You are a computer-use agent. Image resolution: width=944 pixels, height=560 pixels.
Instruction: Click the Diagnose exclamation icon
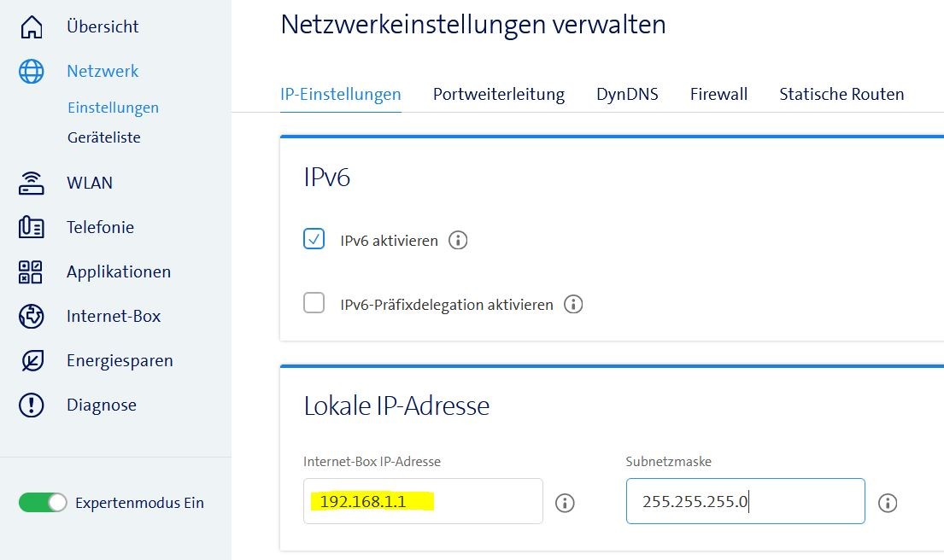[31, 405]
